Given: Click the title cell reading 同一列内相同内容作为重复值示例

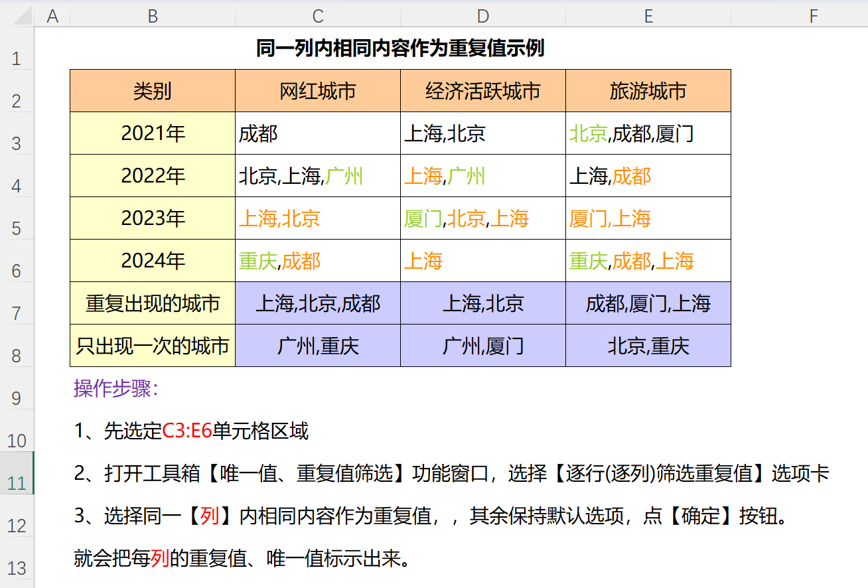Looking at the screenshot, I should coord(400,48).
